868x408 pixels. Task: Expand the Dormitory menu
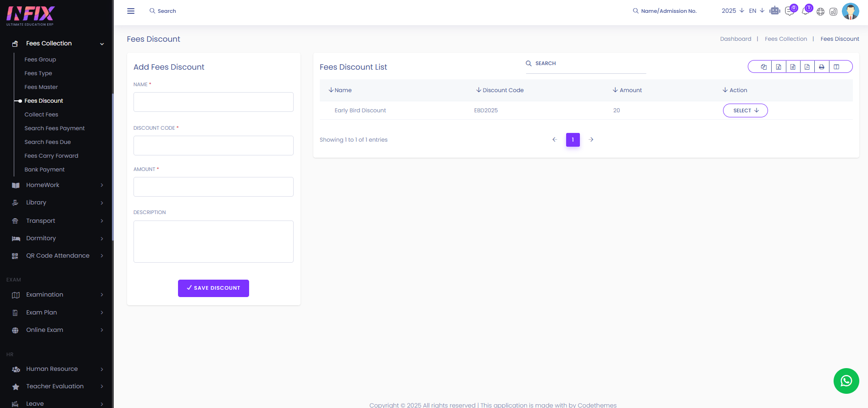pos(58,238)
